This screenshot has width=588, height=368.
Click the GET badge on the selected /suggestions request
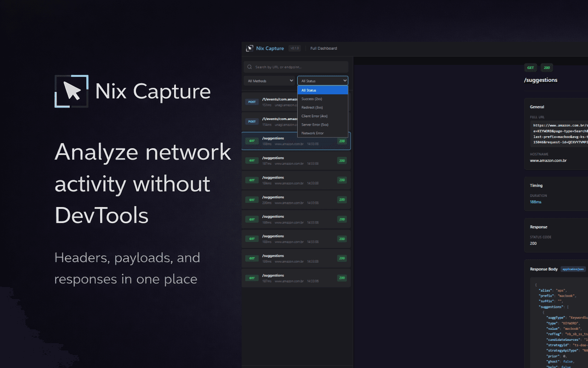click(251, 141)
